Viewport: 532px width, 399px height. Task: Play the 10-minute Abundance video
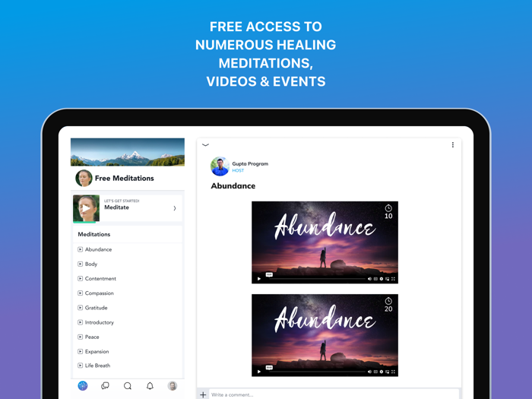pos(259,279)
